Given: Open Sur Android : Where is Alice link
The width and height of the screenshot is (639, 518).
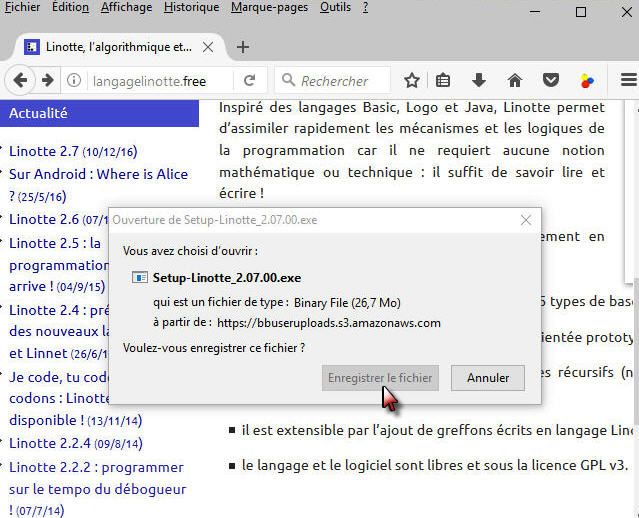Looking at the screenshot, I should tap(98, 185).
